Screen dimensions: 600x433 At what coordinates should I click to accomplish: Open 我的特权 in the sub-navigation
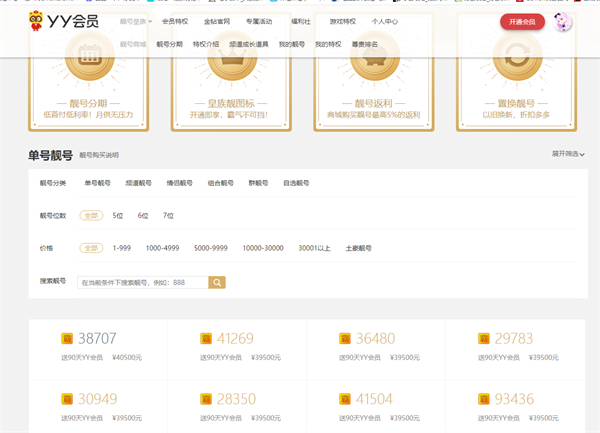point(328,44)
